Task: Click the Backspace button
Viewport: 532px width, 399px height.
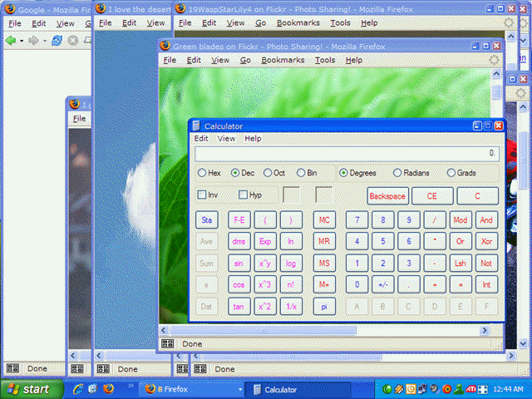Action: pyautogui.click(x=388, y=196)
